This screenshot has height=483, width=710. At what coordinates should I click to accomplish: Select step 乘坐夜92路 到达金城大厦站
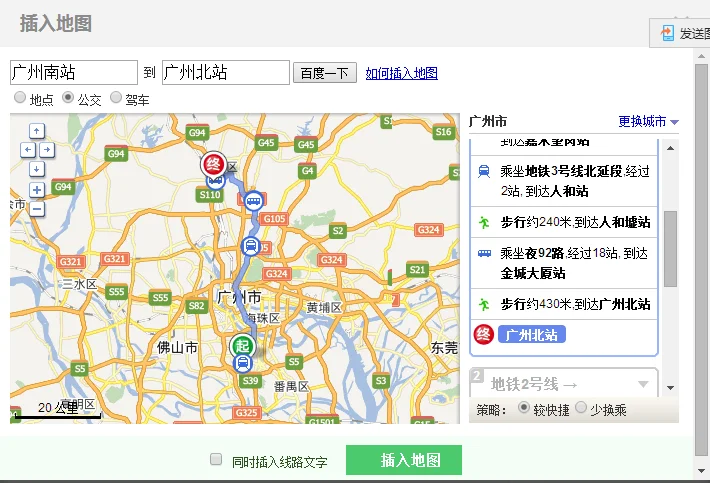pos(564,263)
